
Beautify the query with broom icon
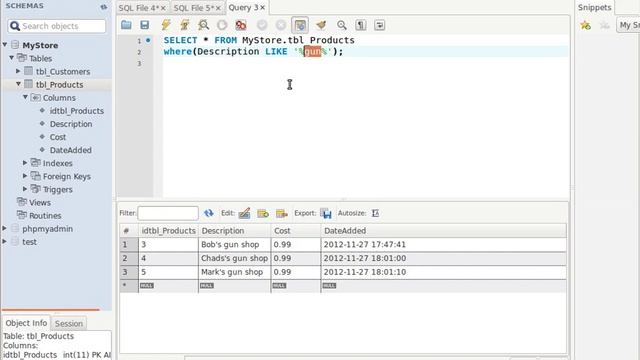point(321,25)
